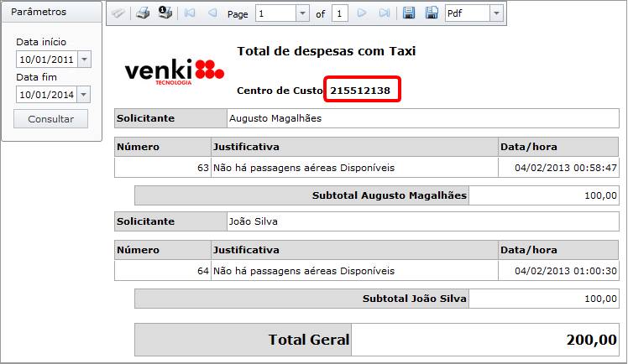Print the report using the printer icon
Viewport: 628px width, 364px height.
point(143,13)
